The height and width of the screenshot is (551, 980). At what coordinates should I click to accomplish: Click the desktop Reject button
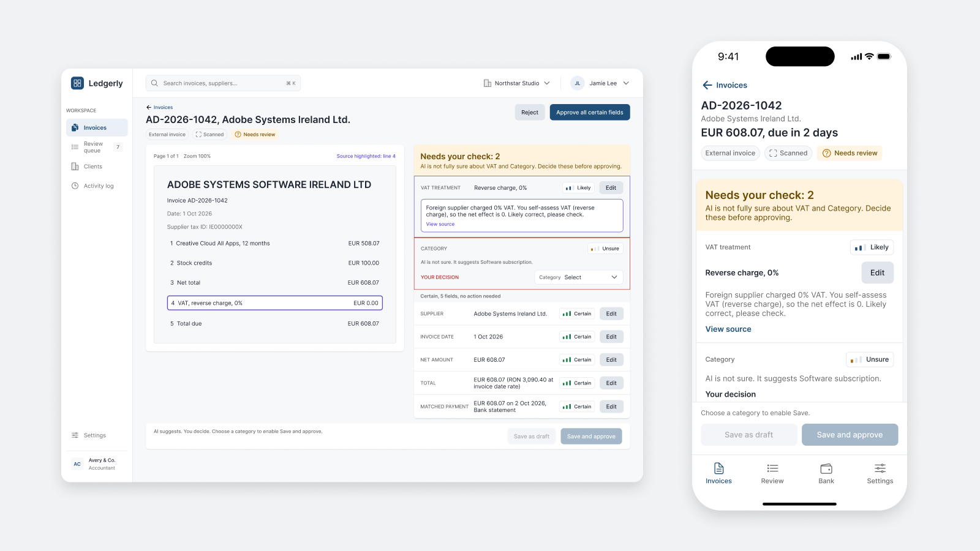(x=530, y=113)
